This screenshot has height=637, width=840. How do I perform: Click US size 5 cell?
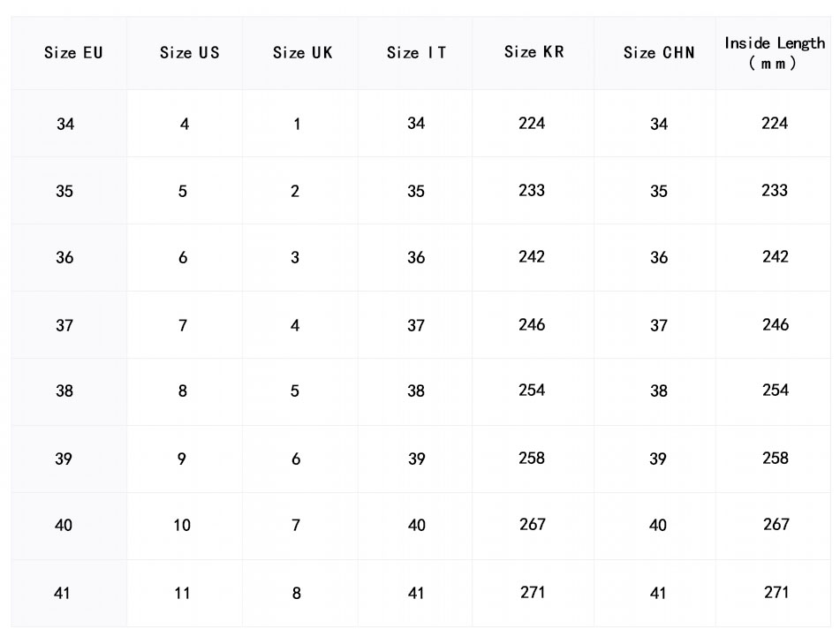183,192
